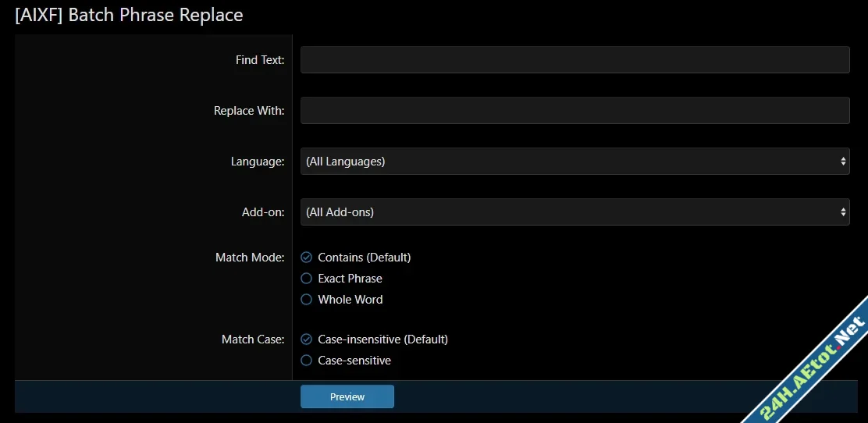Choose the Exact Phrase match mode

(307, 279)
